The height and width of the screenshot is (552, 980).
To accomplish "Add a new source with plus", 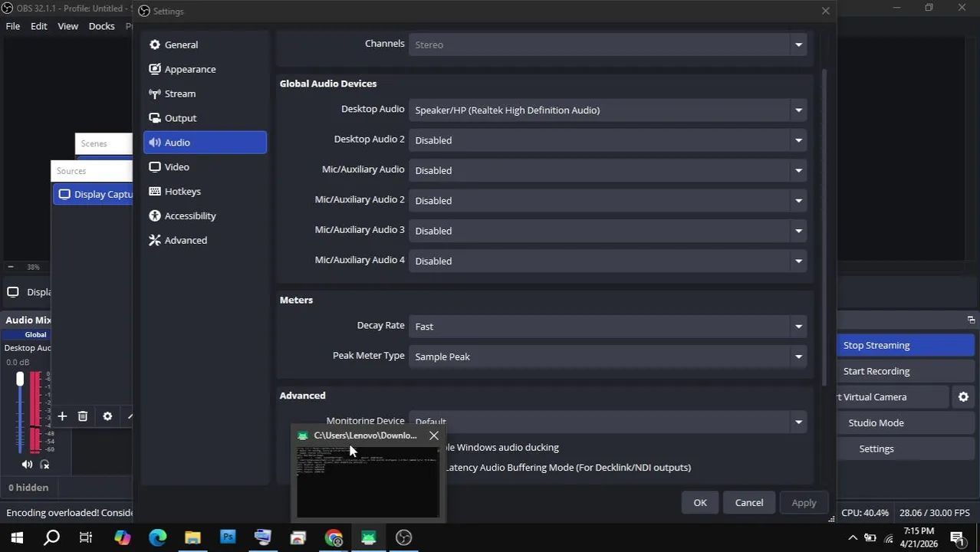I will coord(62,416).
